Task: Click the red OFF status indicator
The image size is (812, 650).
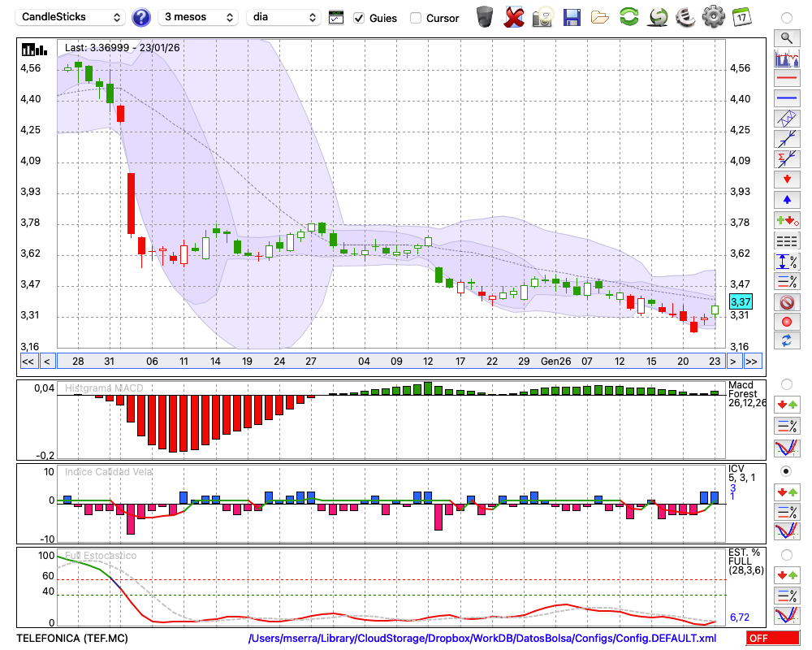Action: click(772, 639)
